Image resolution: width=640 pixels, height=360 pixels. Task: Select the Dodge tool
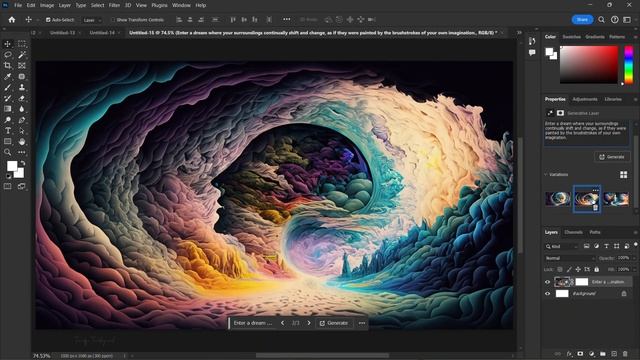click(x=8, y=120)
